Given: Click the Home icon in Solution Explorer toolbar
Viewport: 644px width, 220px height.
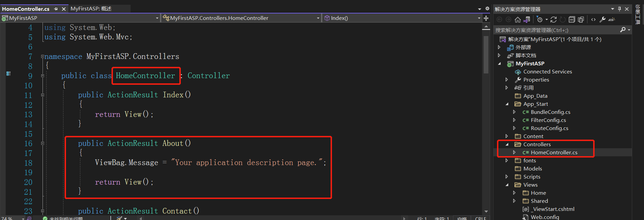Looking at the screenshot, I should [x=517, y=20].
